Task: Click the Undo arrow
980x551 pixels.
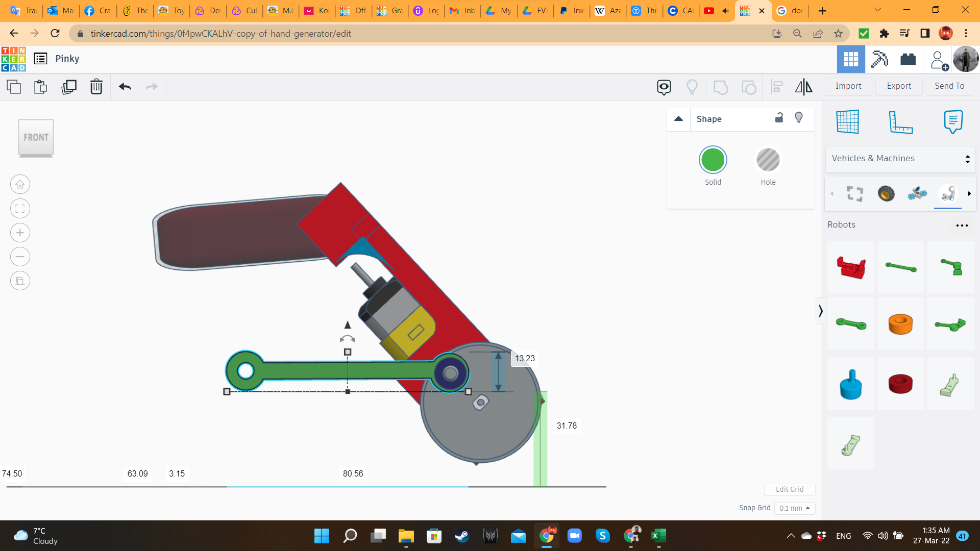Action: point(125,87)
